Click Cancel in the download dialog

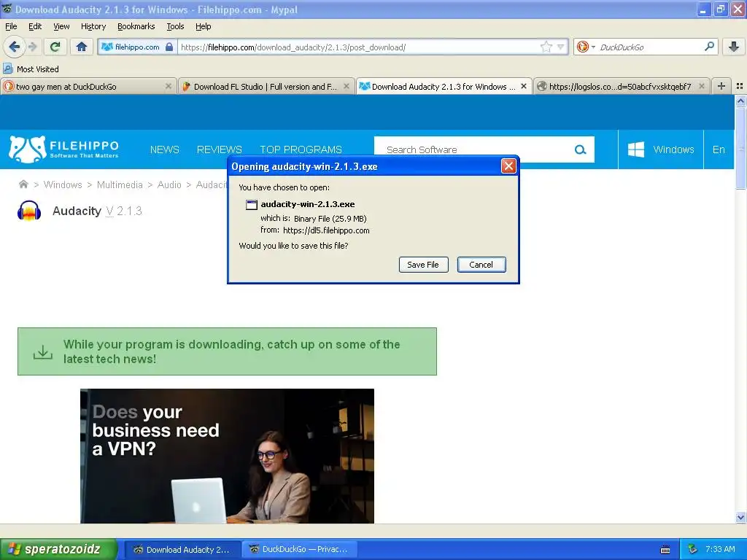(481, 265)
